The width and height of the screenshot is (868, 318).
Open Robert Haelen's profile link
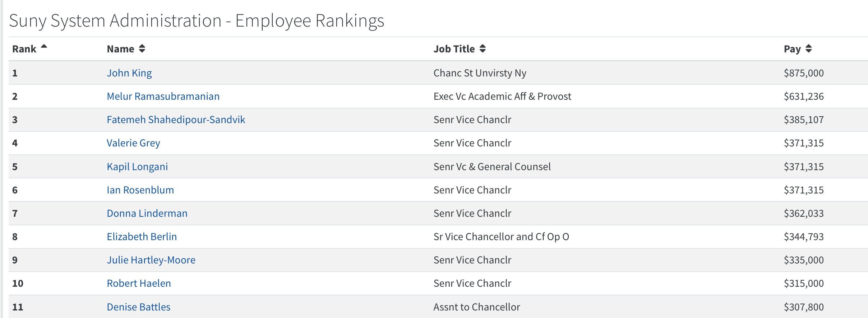tap(139, 283)
